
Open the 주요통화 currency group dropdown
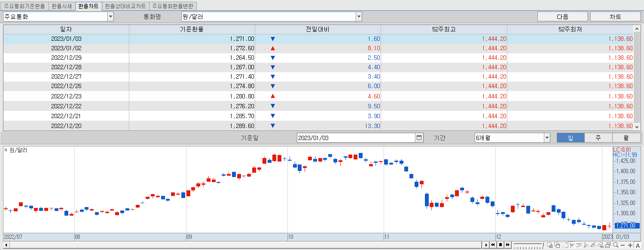tap(110, 17)
